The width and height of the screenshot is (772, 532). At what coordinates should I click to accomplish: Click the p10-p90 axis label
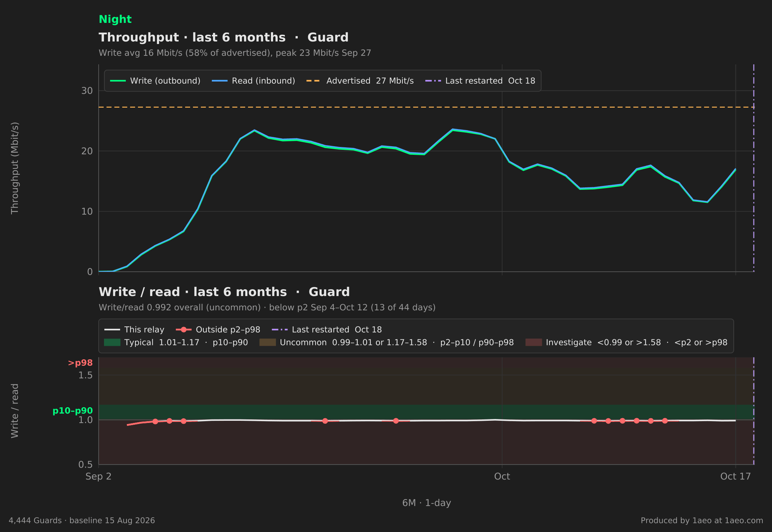pos(73,411)
